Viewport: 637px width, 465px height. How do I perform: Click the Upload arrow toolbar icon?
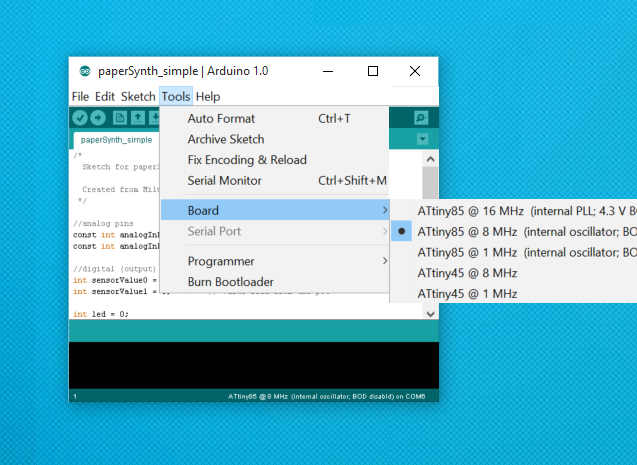[98, 118]
